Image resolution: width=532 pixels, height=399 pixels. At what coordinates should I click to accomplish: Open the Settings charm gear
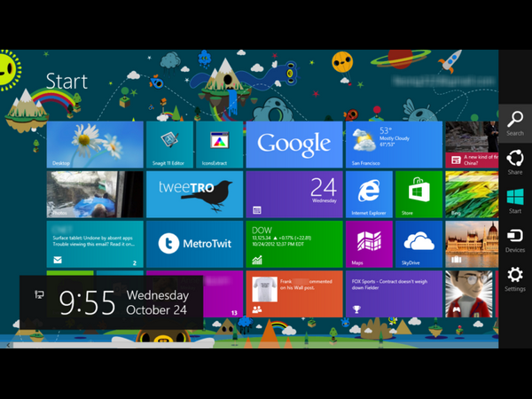515,275
